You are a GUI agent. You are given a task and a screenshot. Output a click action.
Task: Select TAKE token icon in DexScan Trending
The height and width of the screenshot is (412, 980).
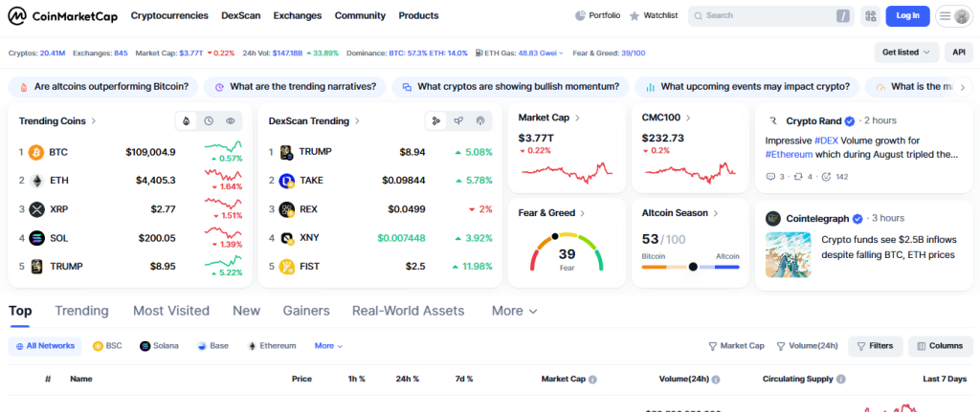pyautogui.click(x=287, y=181)
